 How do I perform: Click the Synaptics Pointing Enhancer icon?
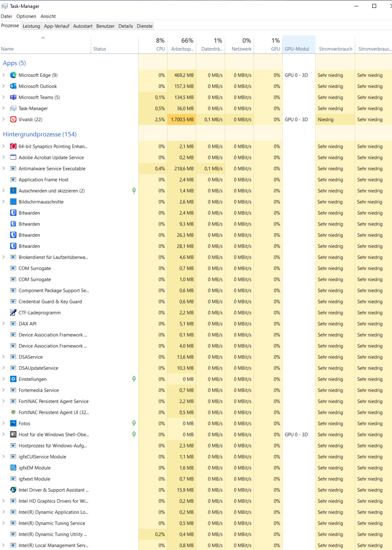click(13, 146)
